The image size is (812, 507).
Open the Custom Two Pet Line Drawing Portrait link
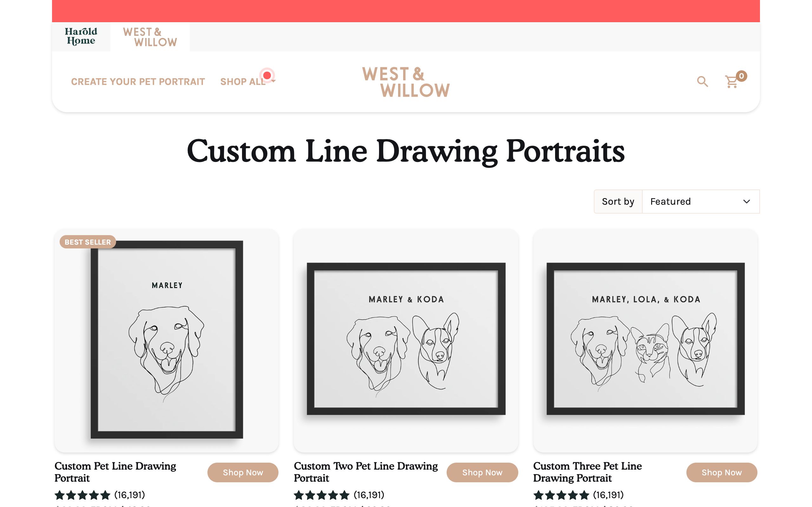click(366, 472)
